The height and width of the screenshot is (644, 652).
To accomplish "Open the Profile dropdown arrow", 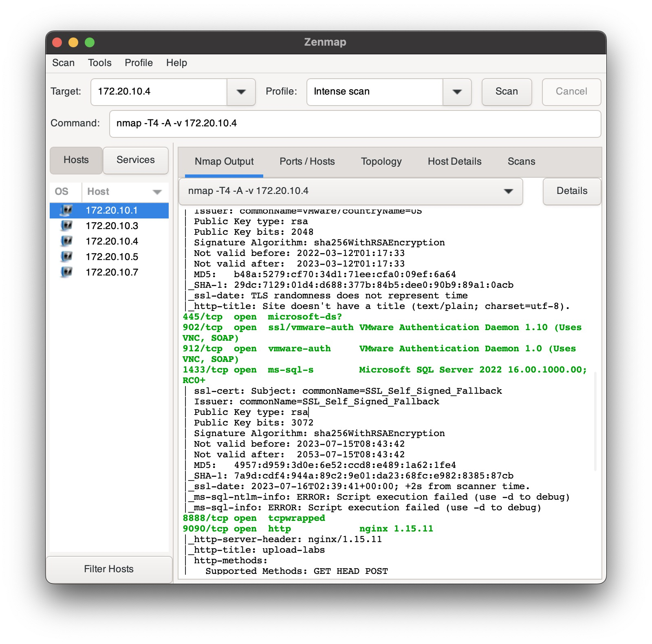I will click(457, 92).
